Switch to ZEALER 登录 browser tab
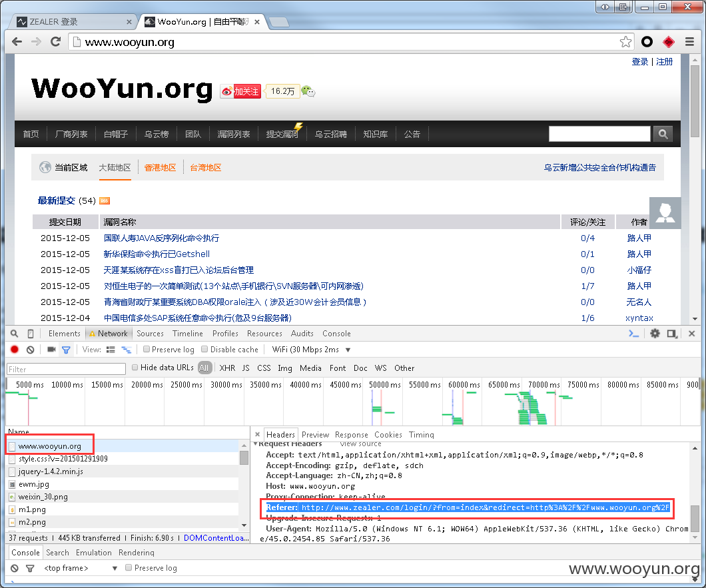706x588 pixels. coord(75,21)
